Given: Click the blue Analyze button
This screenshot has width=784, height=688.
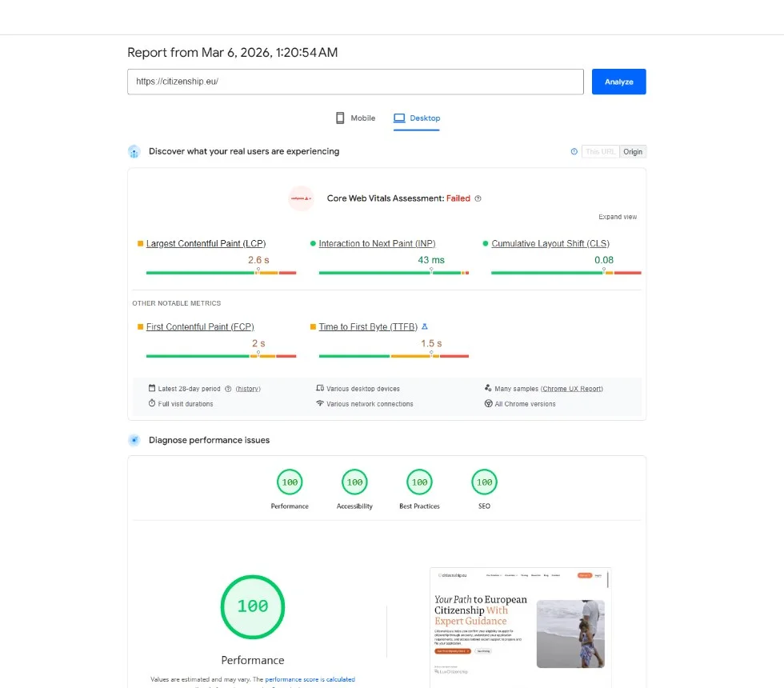Looking at the screenshot, I should click(618, 81).
